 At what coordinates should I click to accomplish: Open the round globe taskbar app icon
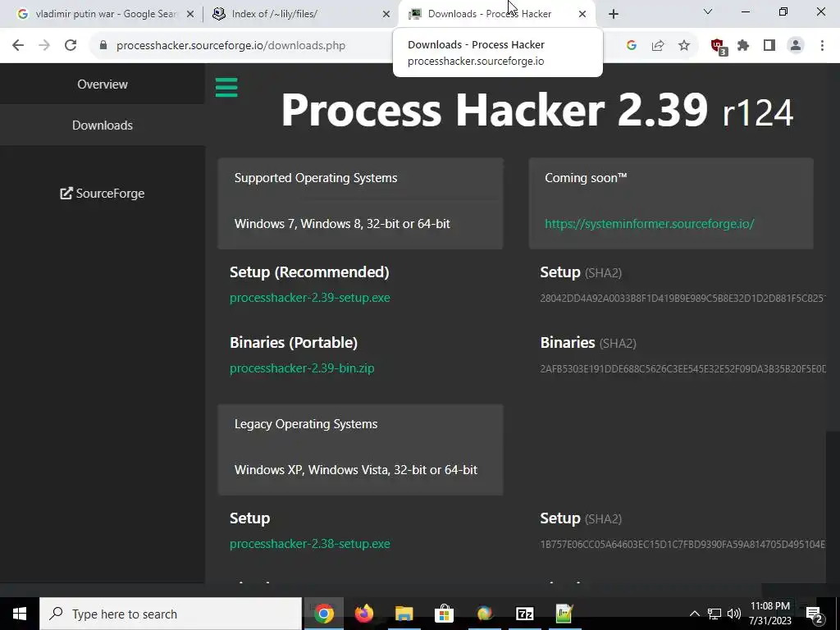point(484,614)
